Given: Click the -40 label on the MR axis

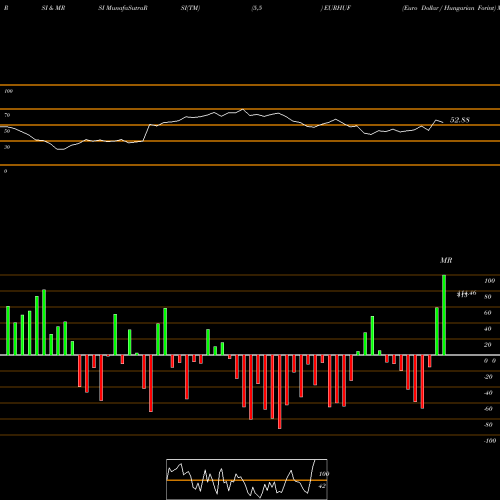Looking at the screenshot, I should tap(488, 393).
